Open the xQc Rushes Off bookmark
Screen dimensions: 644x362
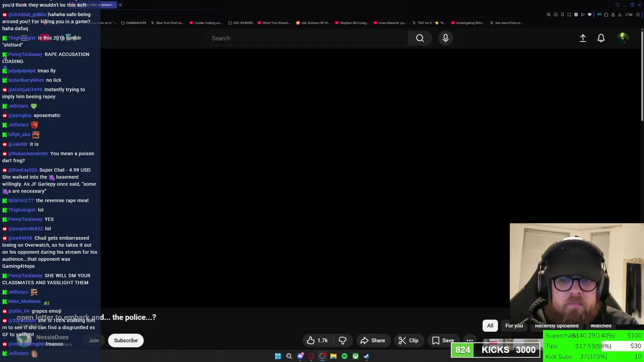click(x=313, y=23)
